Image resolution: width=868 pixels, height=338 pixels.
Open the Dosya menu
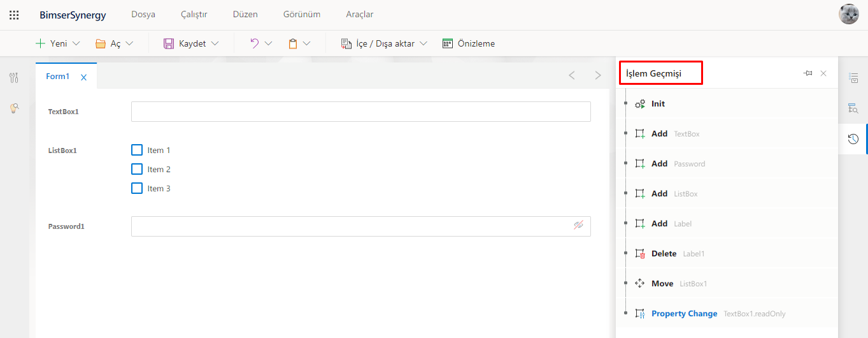(143, 15)
